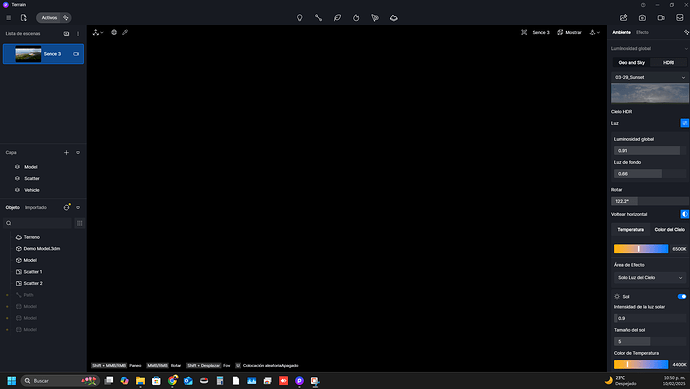
Task: Switch to the Efecto tab
Action: tap(642, 32)
